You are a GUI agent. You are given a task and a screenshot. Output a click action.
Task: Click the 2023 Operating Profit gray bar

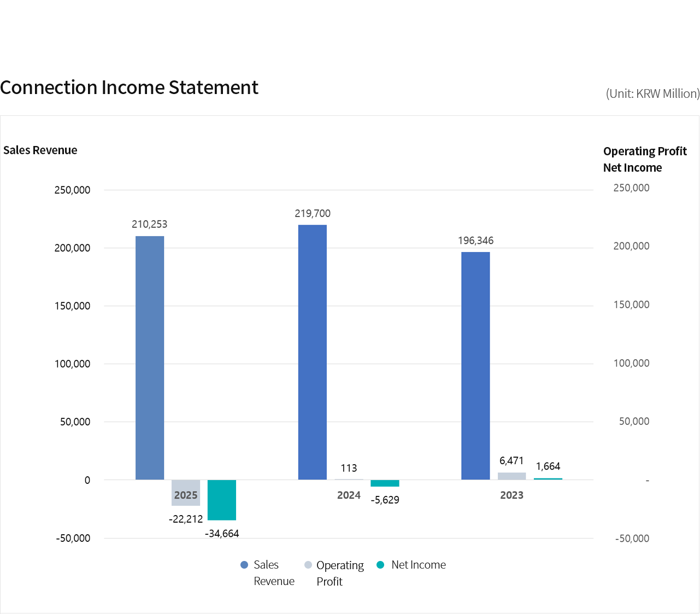pyautogui.click(x=511, y=476)
